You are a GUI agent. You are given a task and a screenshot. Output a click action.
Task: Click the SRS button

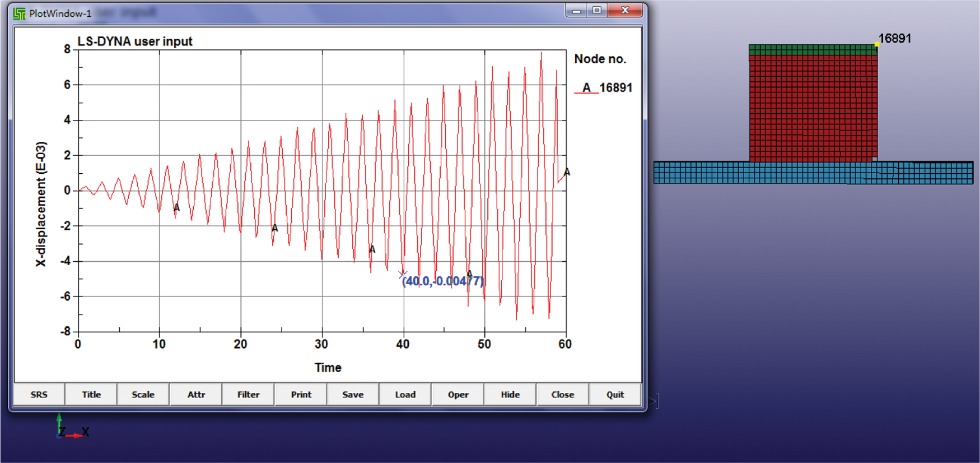[x=39, y=395]
